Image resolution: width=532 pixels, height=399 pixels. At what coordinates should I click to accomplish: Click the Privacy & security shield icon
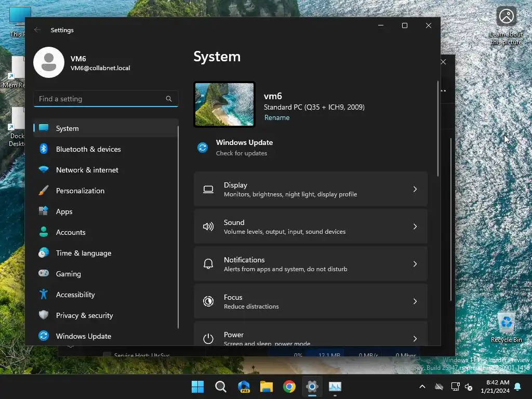click(x=44, y=315)
